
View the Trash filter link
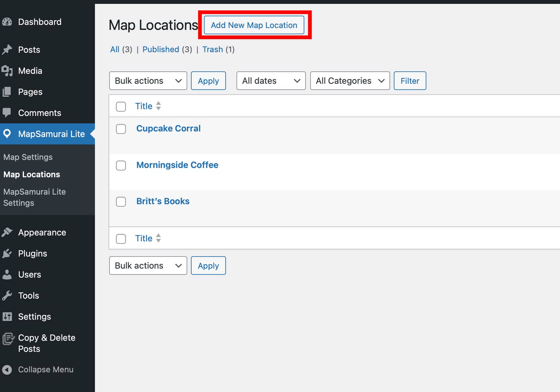tap(212, 49)
